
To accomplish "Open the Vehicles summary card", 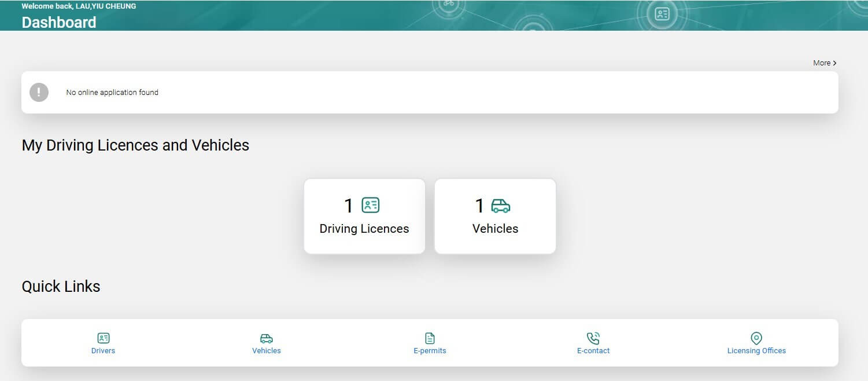I will click(495, 216).
